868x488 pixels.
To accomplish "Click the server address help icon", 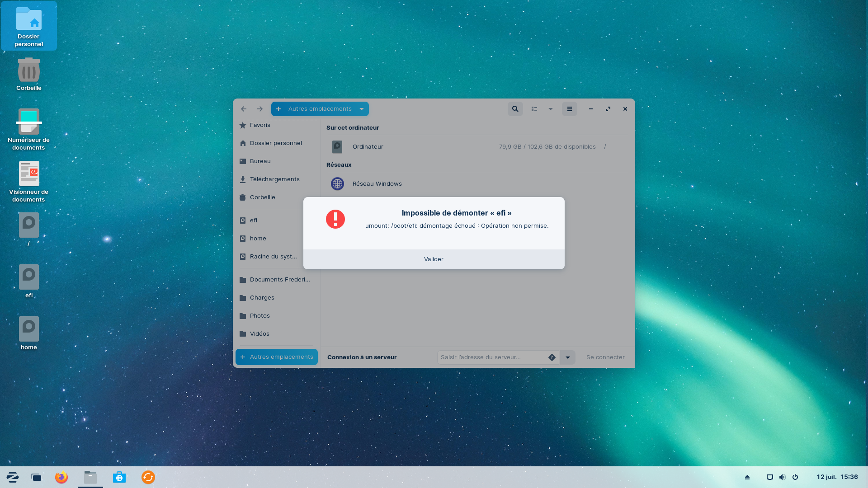I will tap(552, 357).
